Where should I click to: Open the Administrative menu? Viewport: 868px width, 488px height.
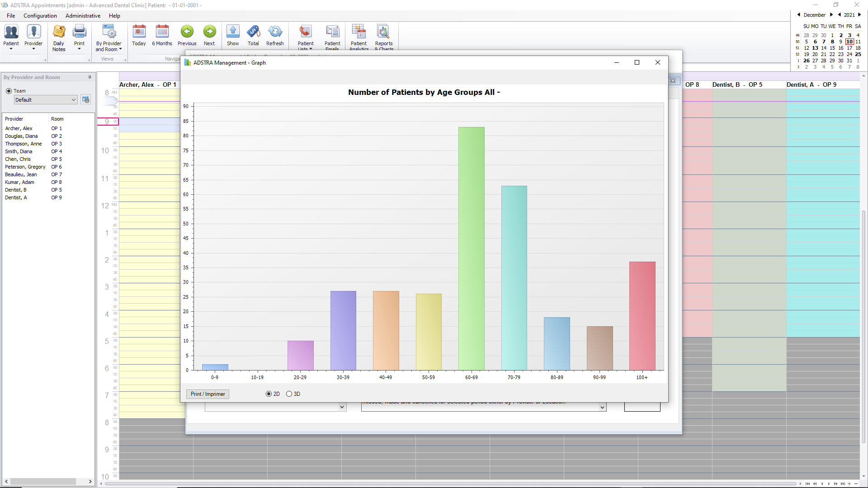[x=83, y=15]
